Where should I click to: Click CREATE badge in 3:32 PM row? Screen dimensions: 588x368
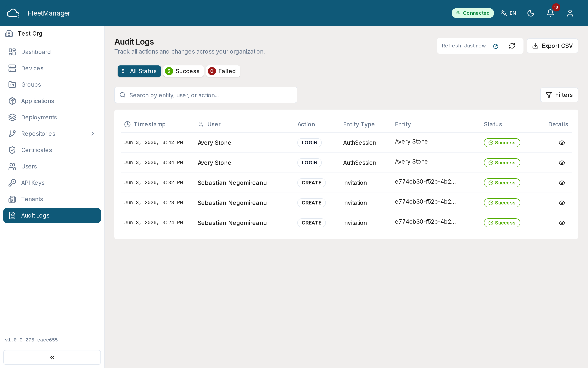point(312,183)
